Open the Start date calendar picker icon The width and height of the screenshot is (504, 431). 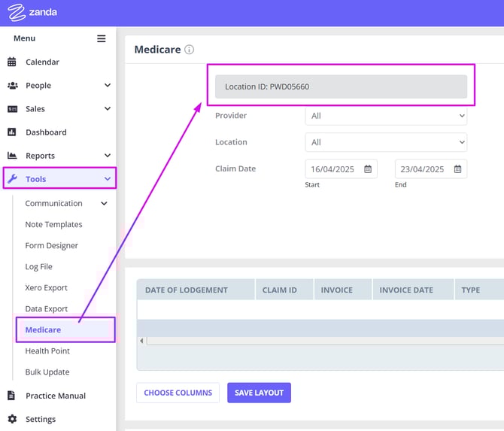368,169
